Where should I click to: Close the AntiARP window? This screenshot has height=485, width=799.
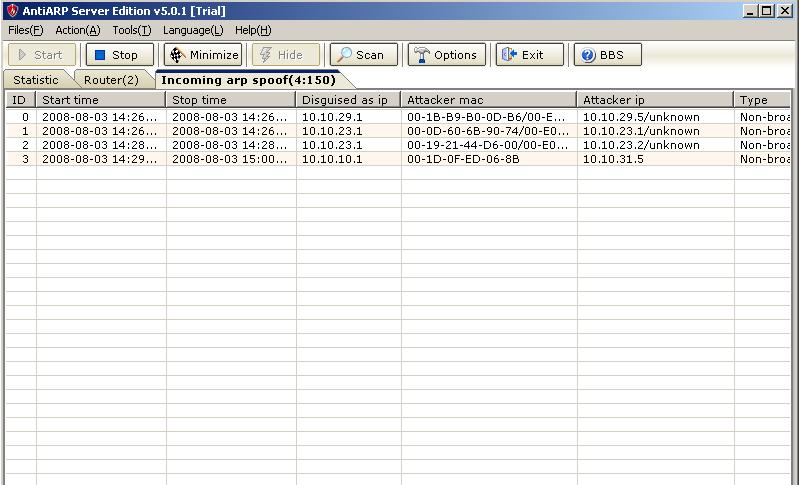point(785,11)
